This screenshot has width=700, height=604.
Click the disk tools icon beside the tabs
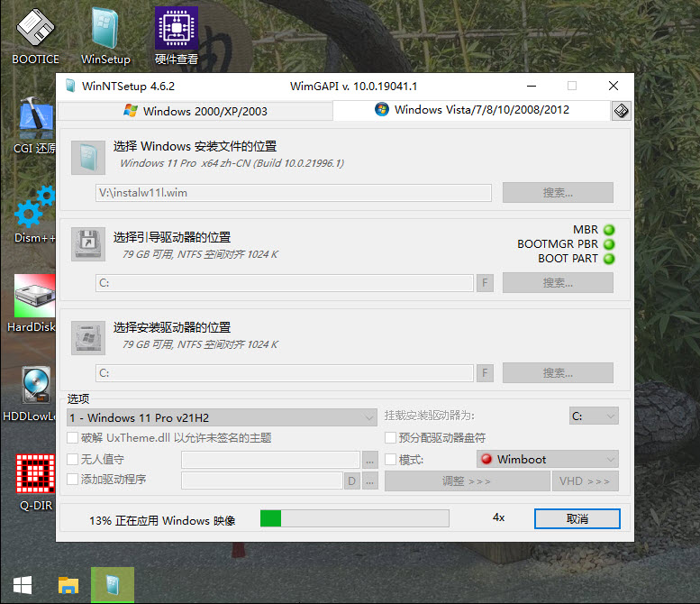tap(621, 110)
